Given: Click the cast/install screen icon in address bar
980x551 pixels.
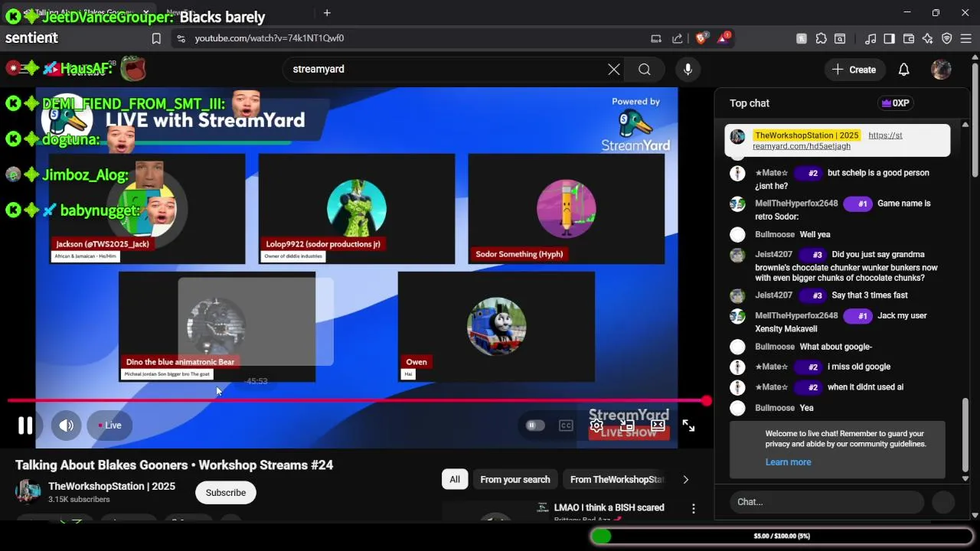Looking at the screenshot, I should coord(656,39).
